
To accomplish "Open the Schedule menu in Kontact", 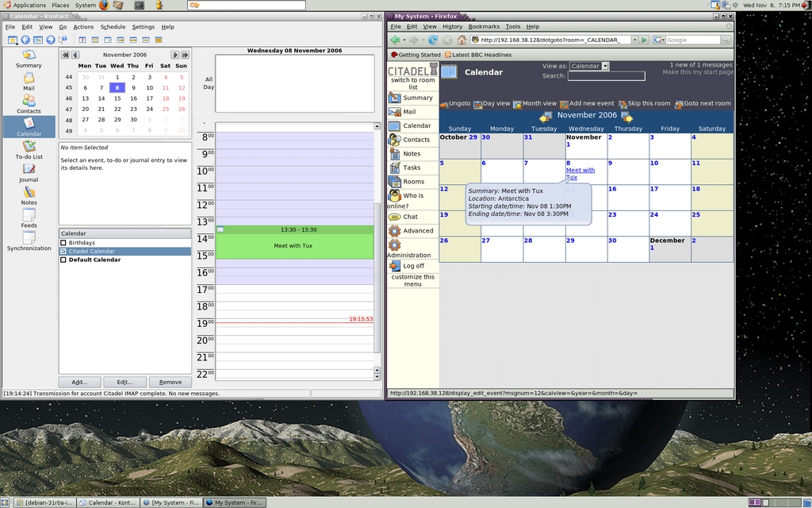I will 113,27.
